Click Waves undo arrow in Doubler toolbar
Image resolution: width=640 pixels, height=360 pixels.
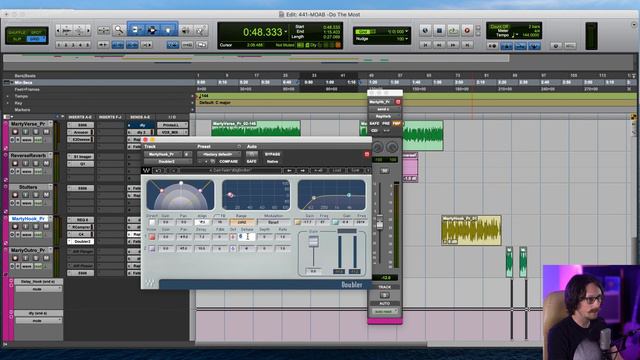point(158,171)
